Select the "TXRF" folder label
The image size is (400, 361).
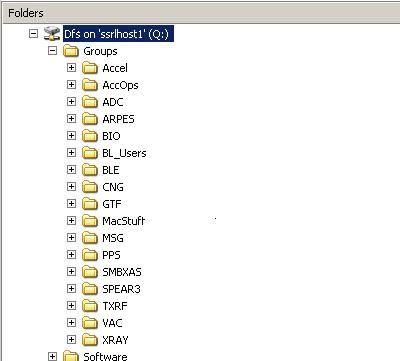(x=115, y=306)
